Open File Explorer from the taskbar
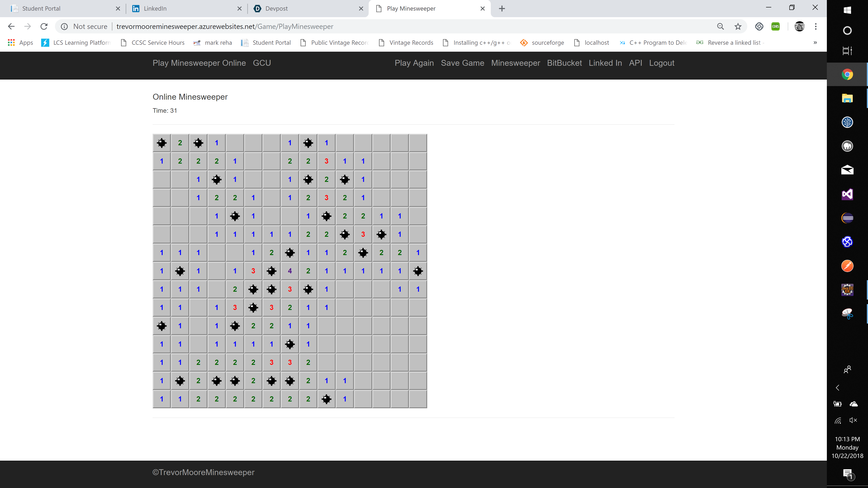 (847, 98)
